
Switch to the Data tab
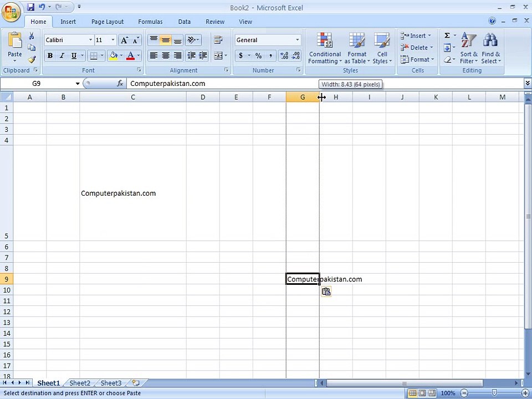point(184,22)
